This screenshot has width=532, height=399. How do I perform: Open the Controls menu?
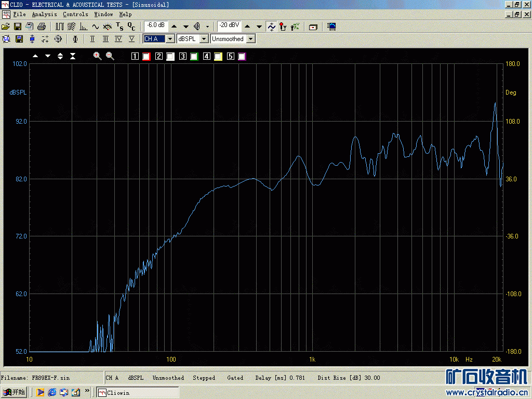(x=75, y=15)
